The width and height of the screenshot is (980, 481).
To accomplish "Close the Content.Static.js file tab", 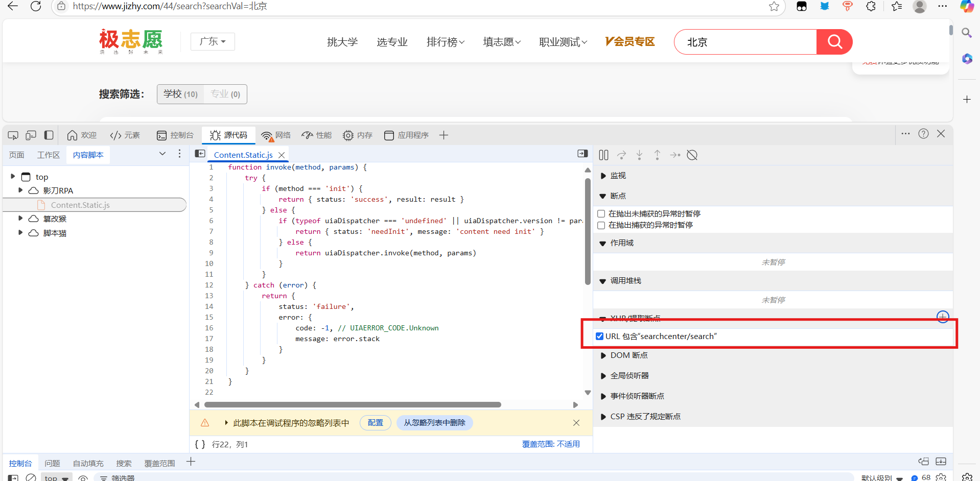I will point(282,155).
